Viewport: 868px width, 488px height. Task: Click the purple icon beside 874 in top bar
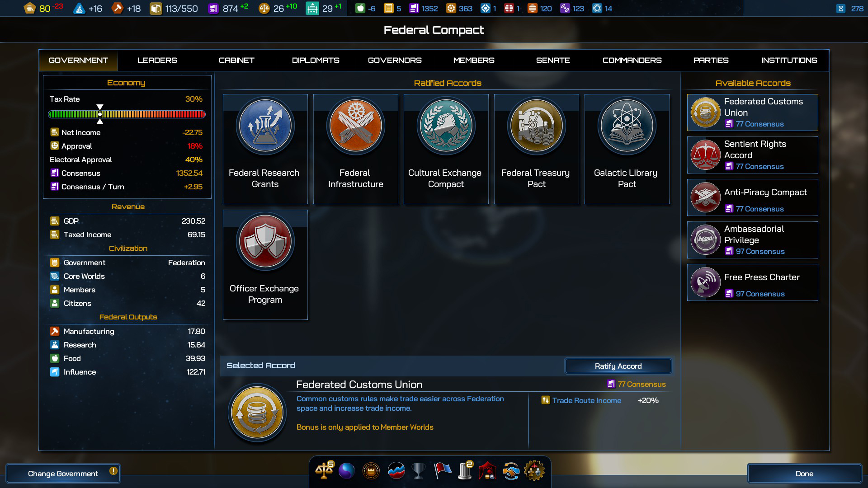pyautogui.click(x=213, y=8)
